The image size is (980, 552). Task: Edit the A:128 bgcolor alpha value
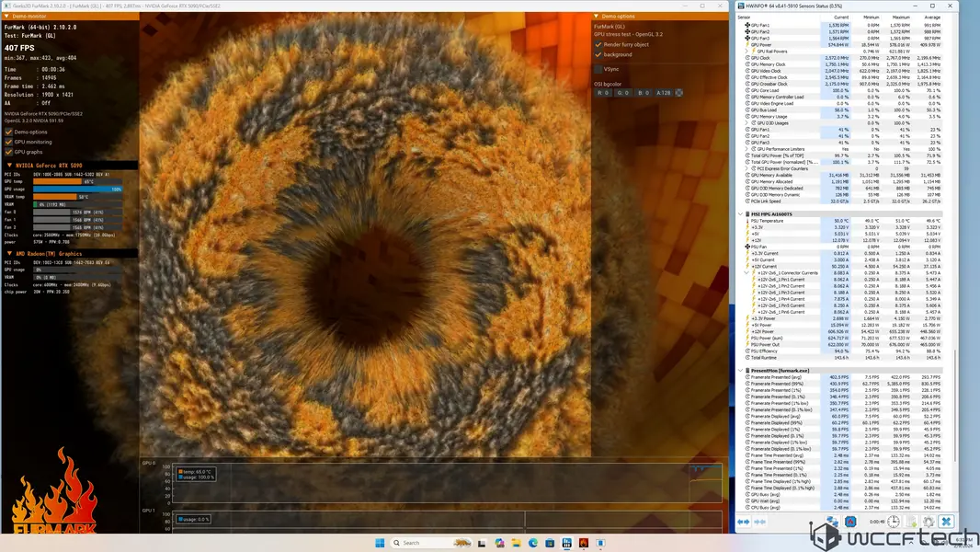[x=663, y=93]
